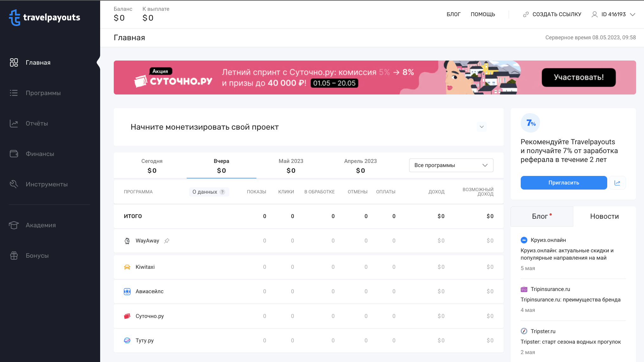Screen dimensions: 644x362
Task: Switch to the Блог tab
Action: pos(542,217)
